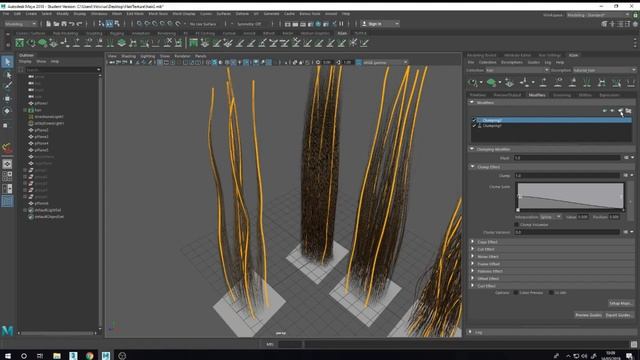Collapse the Clumping Modifier section

pyautogui.click(x=472, y=149)
